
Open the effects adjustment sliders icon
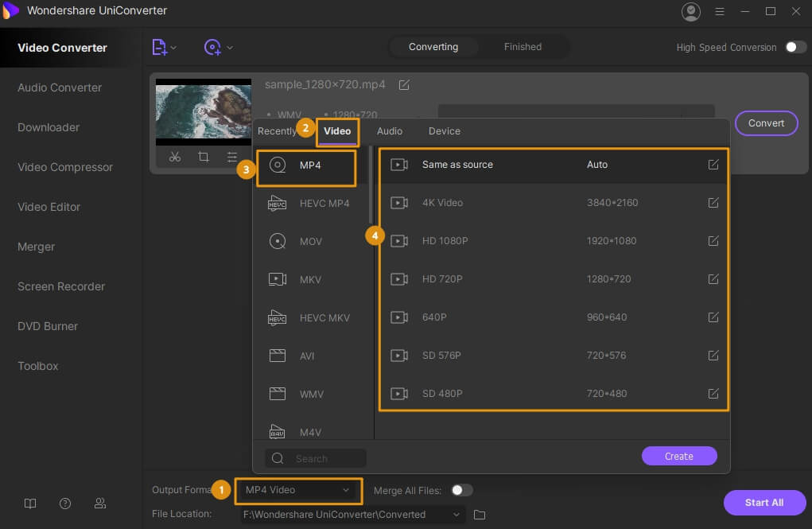click(231, 158)
